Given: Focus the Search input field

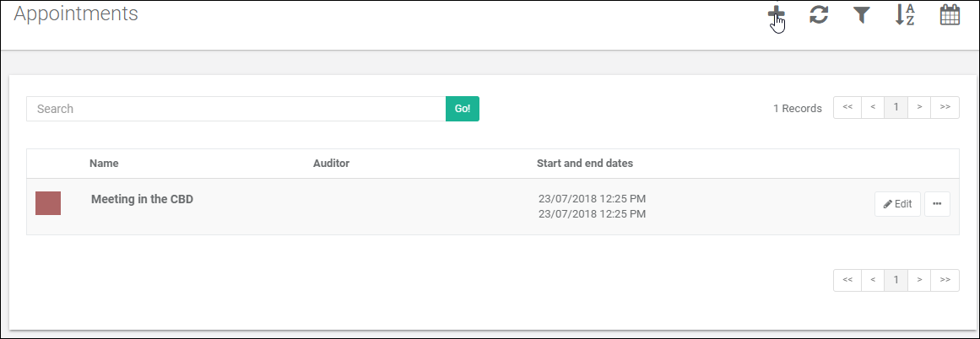Looking at the screenshot, I should coord(236,109).
